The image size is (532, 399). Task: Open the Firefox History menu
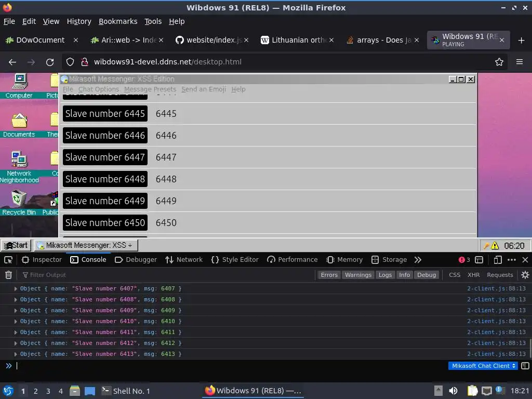[79, 21]
